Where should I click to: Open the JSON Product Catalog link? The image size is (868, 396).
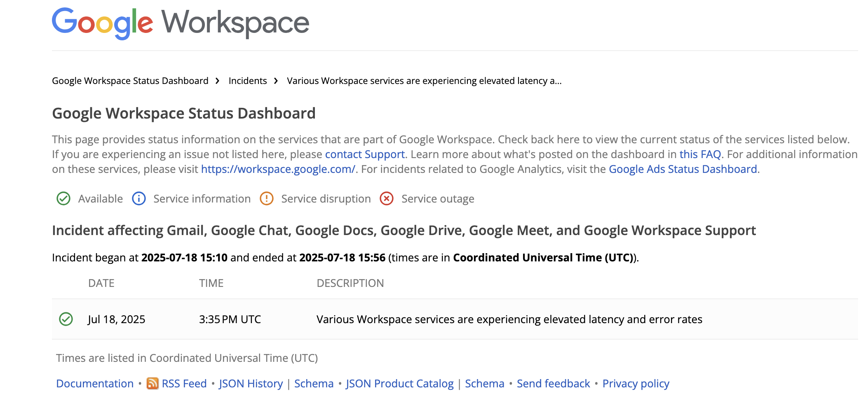pyautogui.click(x=400, y=384)
